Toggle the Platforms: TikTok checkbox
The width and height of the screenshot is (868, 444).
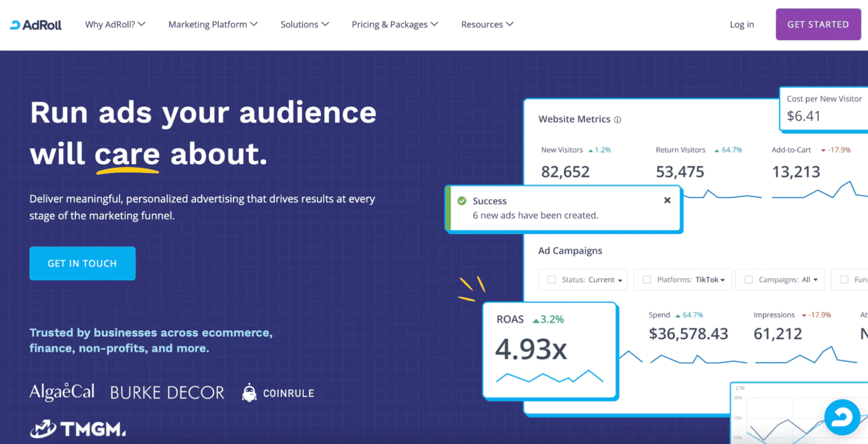pos(647,280)
